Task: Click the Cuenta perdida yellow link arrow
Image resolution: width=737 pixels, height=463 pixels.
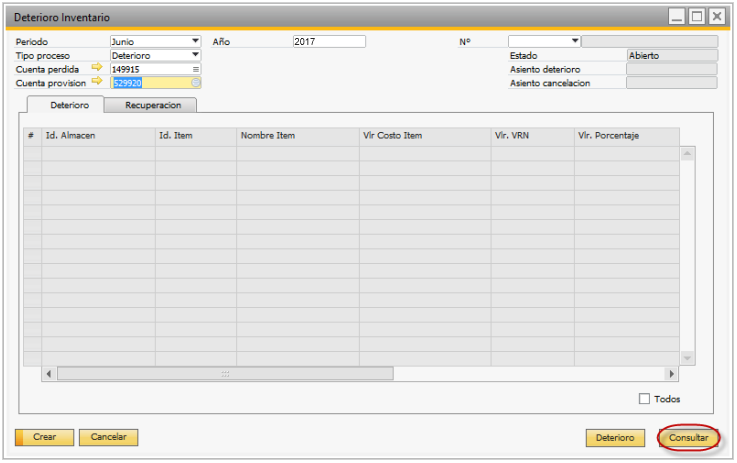Action: [x=97, y=69]
